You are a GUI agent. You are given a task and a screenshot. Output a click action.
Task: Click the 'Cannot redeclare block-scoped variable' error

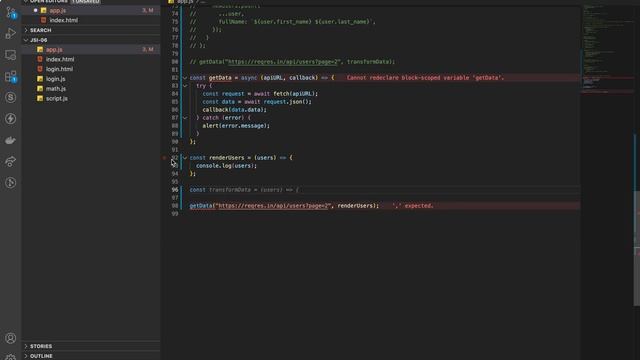pyautogui.click(x=425, y=78)
